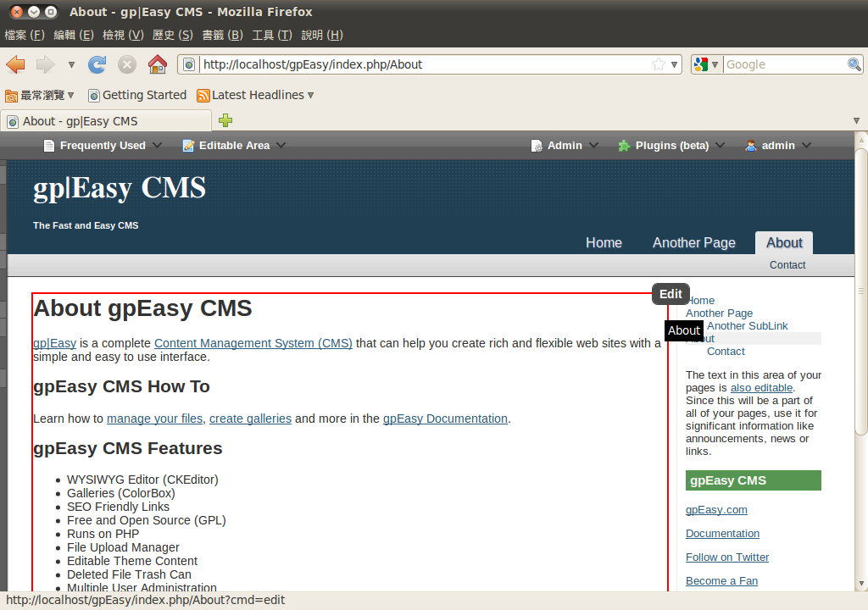Open the 檔案 (F) File menu

click(25, 35)
